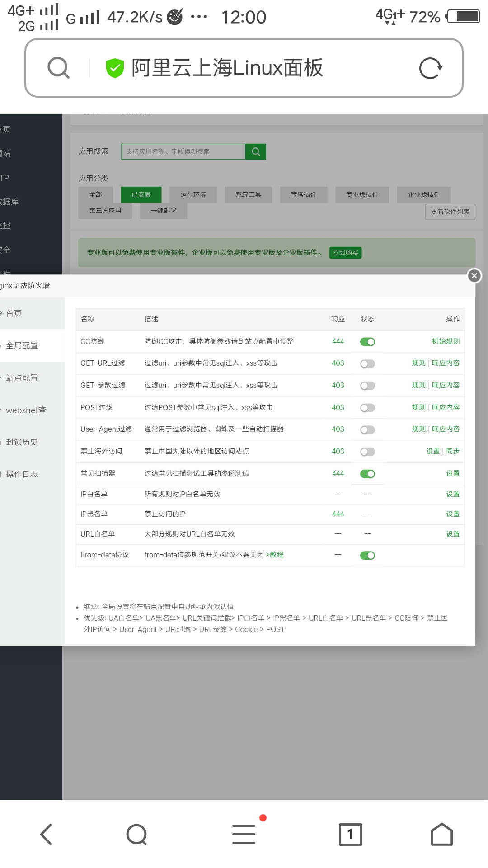Open 规则 link for GET-URL过滤
488x868 pixels.
418,363
